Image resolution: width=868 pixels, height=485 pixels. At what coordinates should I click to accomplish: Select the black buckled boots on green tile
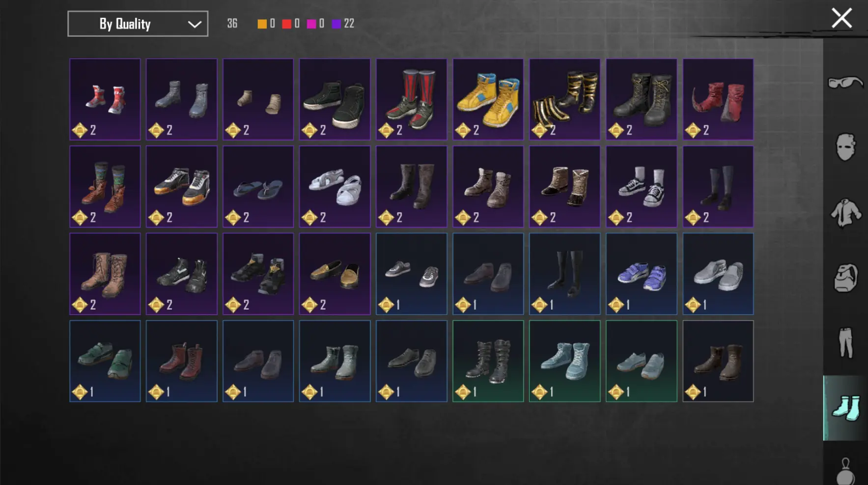tap(488, 361)
